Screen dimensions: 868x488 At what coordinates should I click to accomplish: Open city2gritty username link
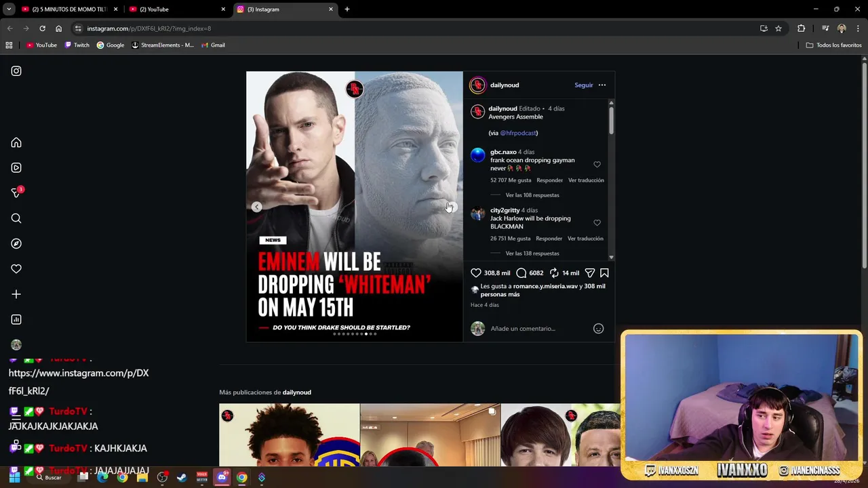click(x=505, y=210)
